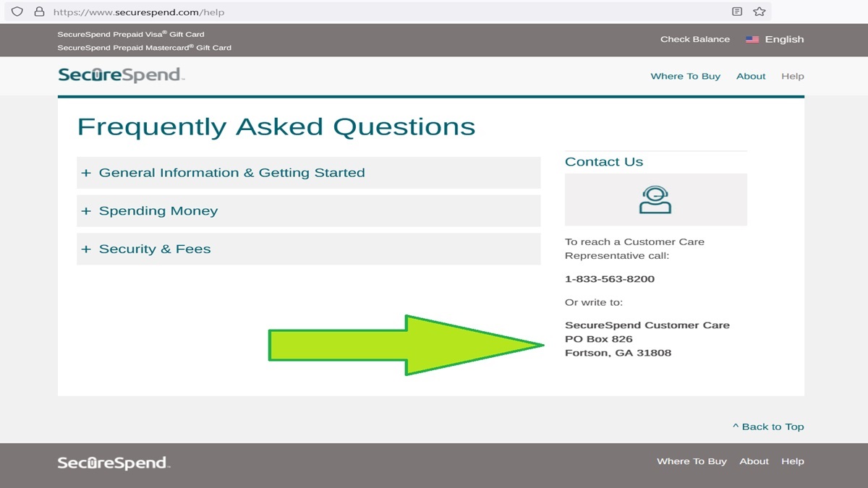The width and height of the screenshot is (868, 488).
Task: Expand General Information & Getting Started section
Action: point(309,173)
